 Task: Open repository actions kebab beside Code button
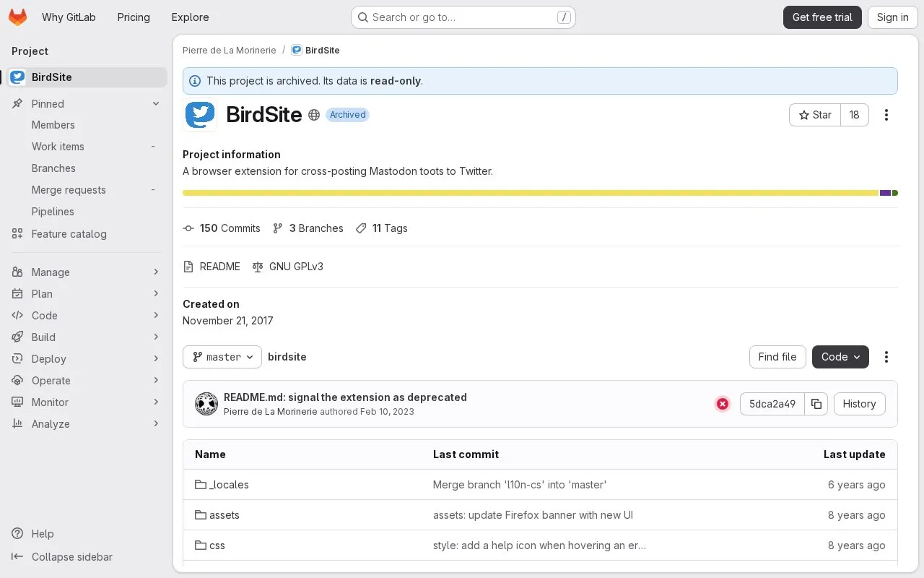886,357
